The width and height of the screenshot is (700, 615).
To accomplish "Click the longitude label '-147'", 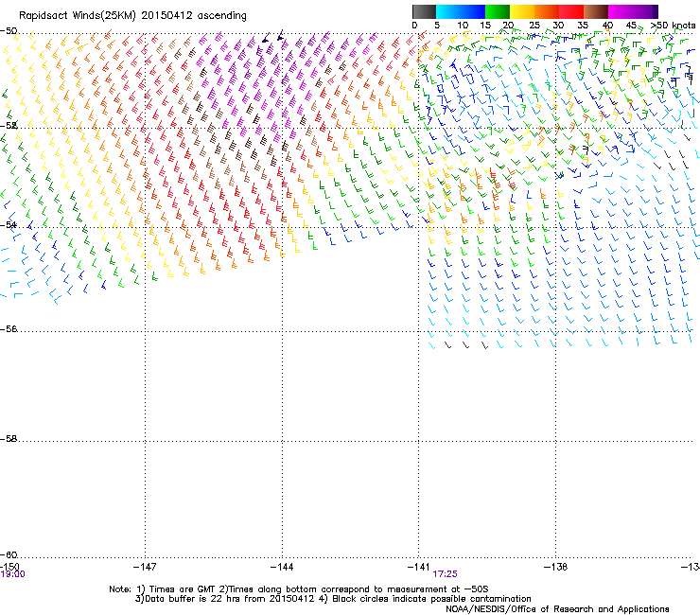I will click(x=145, y=567).
